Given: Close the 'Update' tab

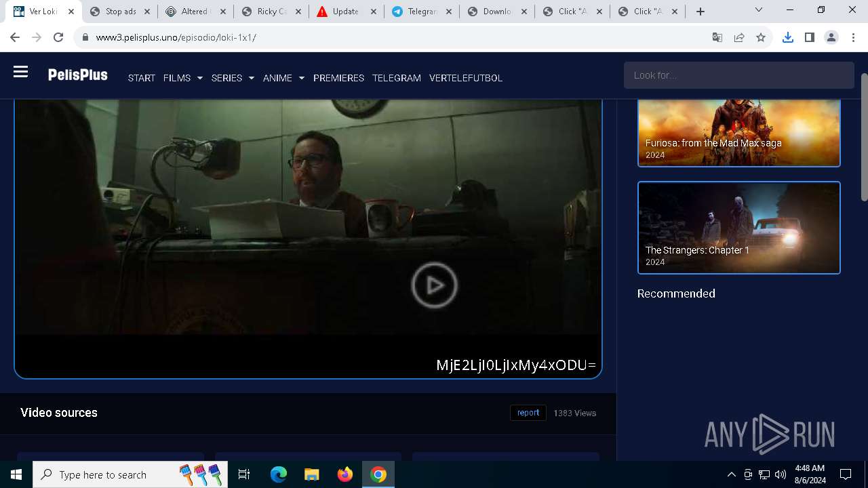Looking at the screenshot, I should (372, 12).
